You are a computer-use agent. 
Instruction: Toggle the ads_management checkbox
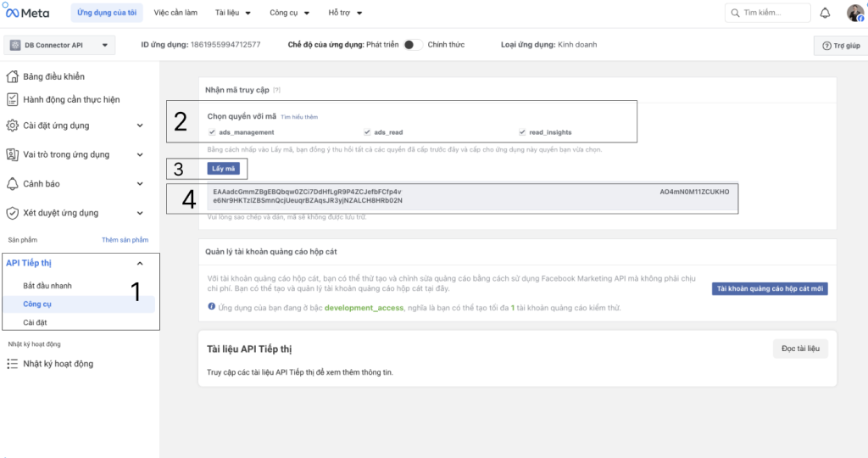pos(212,132)
